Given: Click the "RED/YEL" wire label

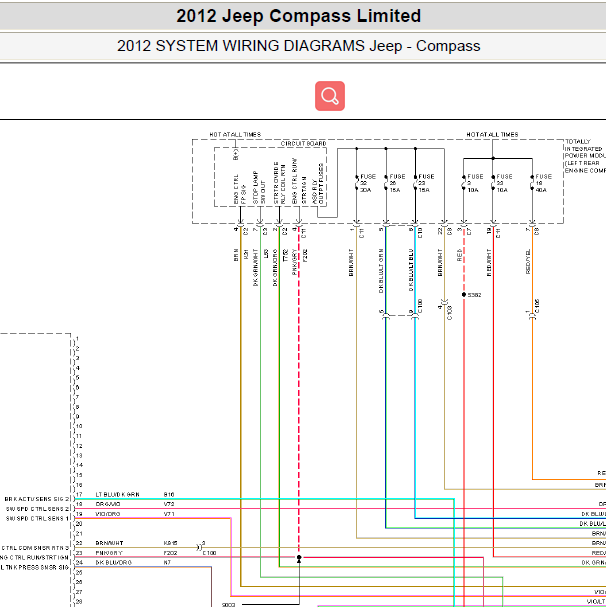Looking at the screenshot, I should click(x=528, y=262).
